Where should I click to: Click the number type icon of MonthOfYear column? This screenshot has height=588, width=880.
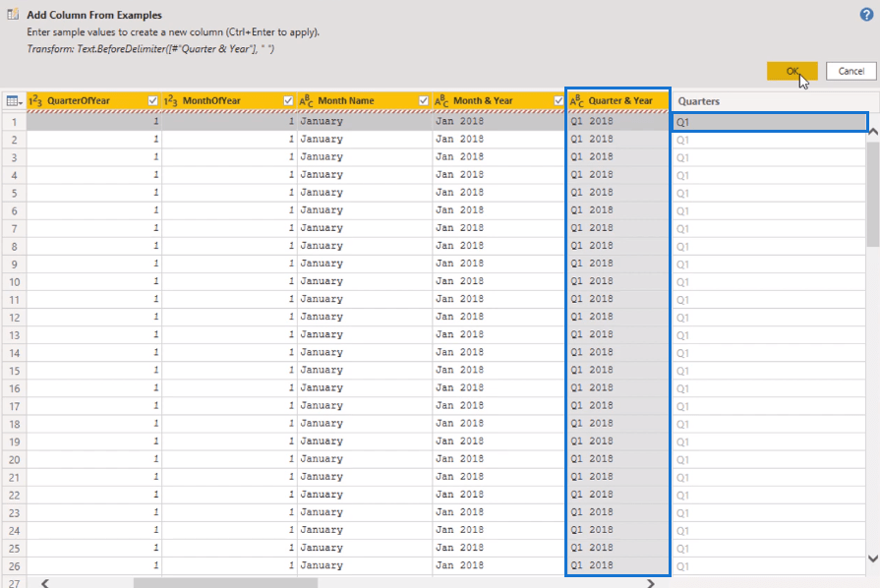tap(171, 100)
